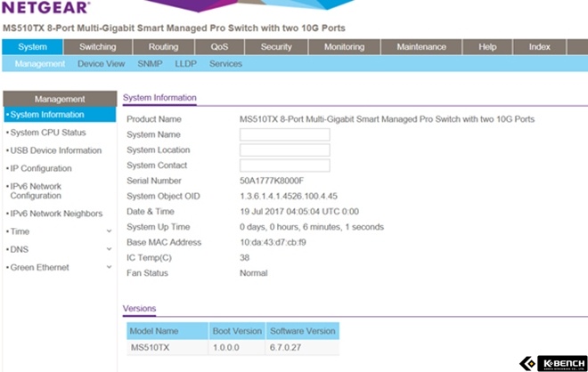This screenshot has height=372, width=588.
Task: Click the System Information section heading
Action: point(159,98)
